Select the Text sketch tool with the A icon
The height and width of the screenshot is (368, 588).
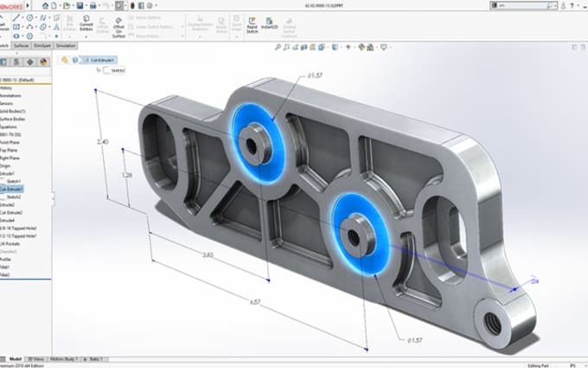[x=56, y=27]
